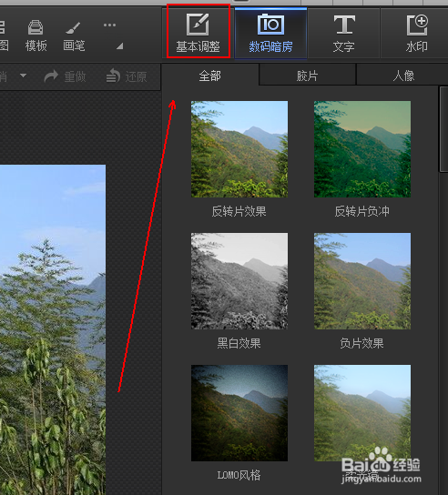This screenshot has width=448, height=495.
Task: Click the 负片效果 label text
Action: 362,343
